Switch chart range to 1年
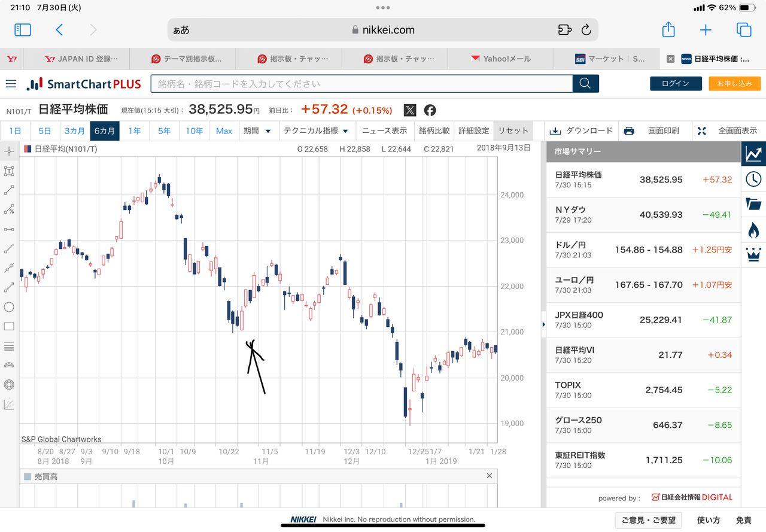 tap(135, 130)
